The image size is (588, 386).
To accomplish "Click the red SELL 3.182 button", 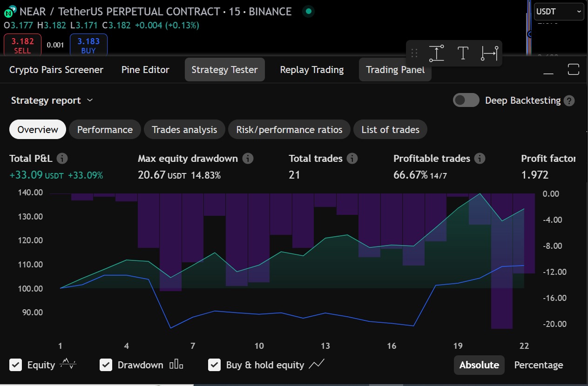I will 22,45.
